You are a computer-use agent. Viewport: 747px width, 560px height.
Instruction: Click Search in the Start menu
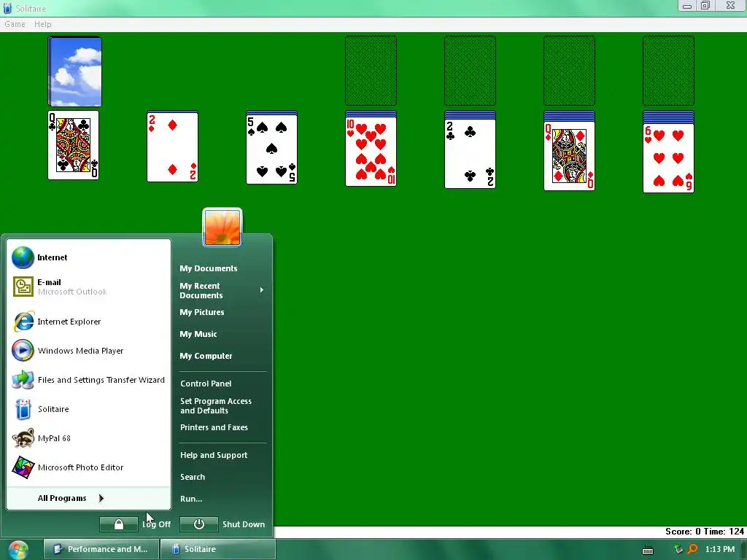click(x=193, y=477)
